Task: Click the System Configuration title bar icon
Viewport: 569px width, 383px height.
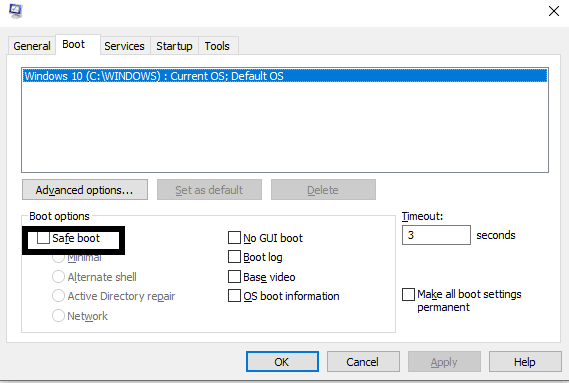Action: tap(16, 11)
